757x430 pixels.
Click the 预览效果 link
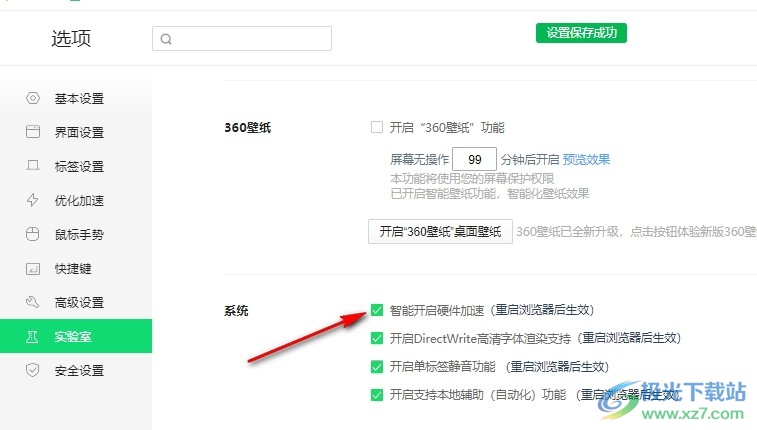(x=587, y=159)
